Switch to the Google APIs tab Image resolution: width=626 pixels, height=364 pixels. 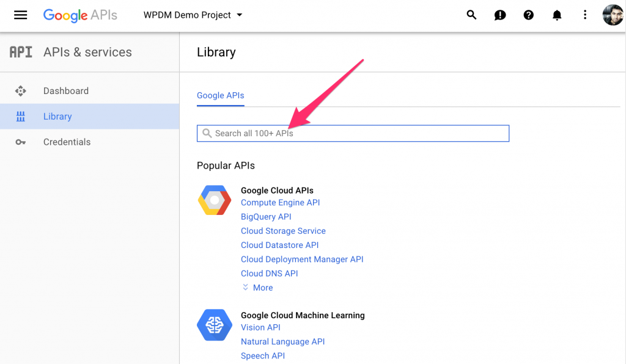pos(220,96)
